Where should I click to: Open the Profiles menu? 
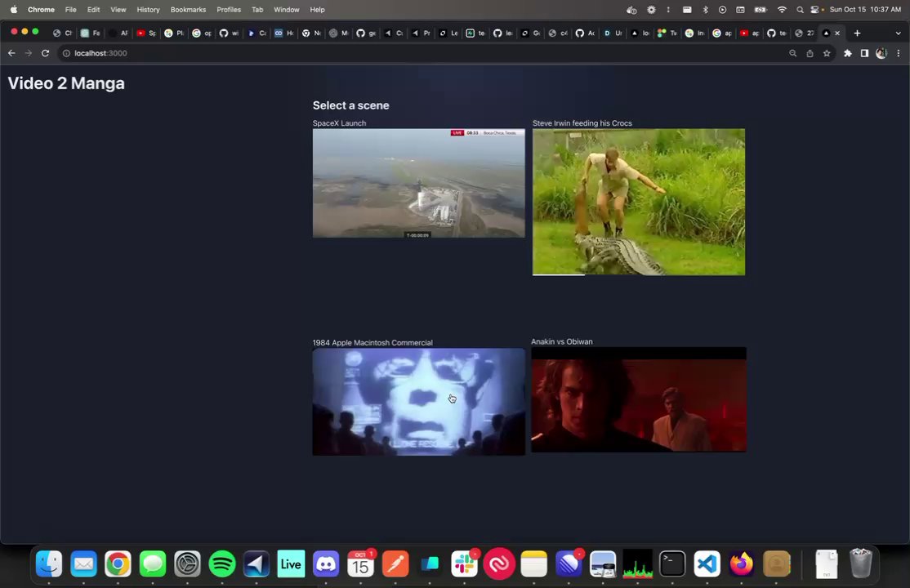tap(229, 9)
